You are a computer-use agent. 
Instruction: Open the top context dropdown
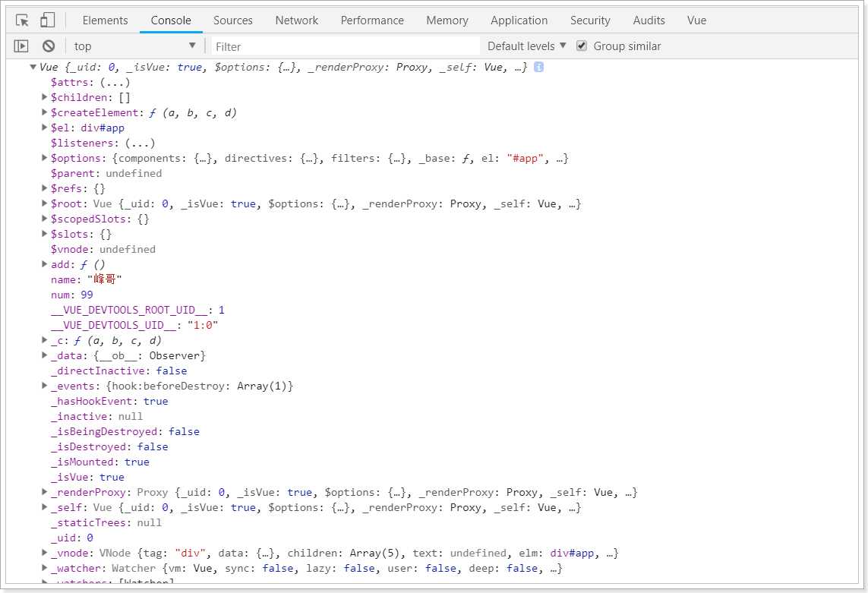(134, 46)
